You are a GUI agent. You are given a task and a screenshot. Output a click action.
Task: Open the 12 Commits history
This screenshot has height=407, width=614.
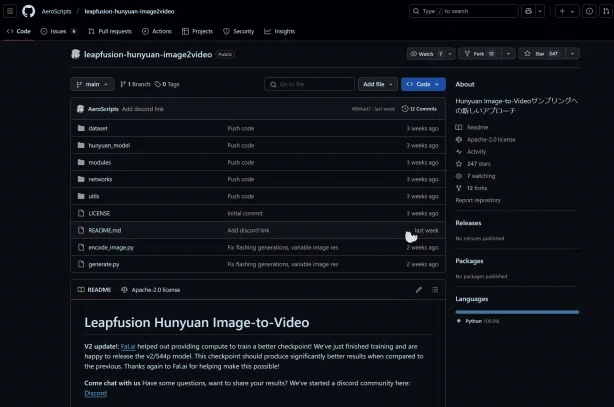tap(419, 109)
